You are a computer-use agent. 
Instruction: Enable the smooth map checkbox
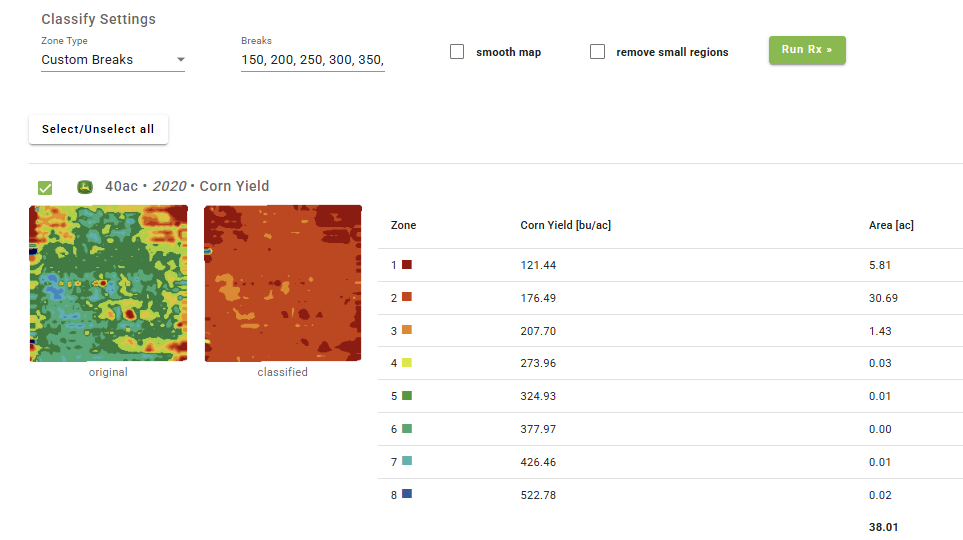click(x=457, y=52)
